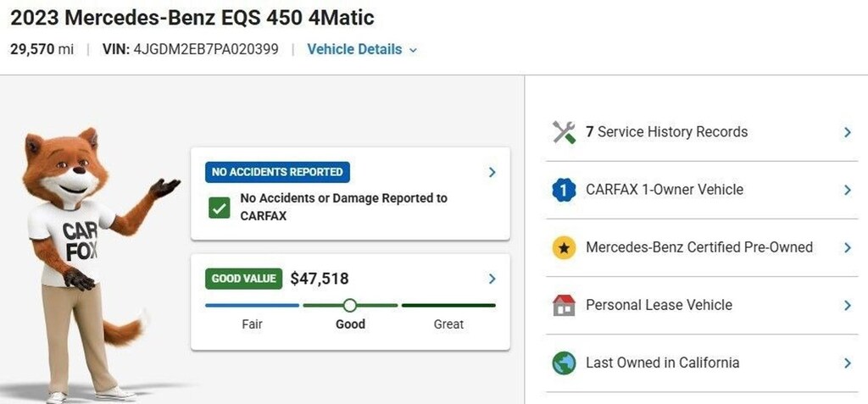Screen dimensions: 868x404
Task: Click the 'Fair' value label
Action: pyautogui.click(x=252, y=324)
